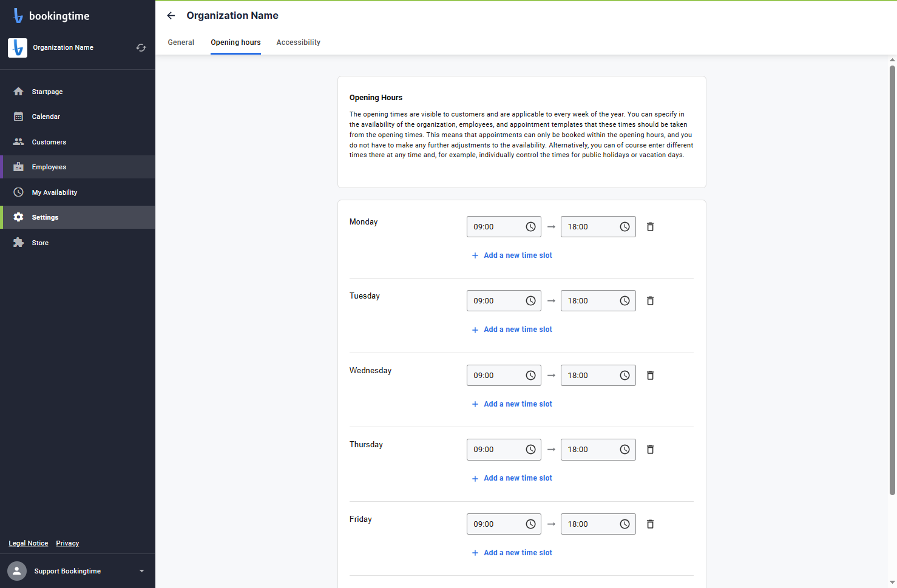
Task: Delete Tuesday's time slot with trash icon
Action: [x=650, y=300]
